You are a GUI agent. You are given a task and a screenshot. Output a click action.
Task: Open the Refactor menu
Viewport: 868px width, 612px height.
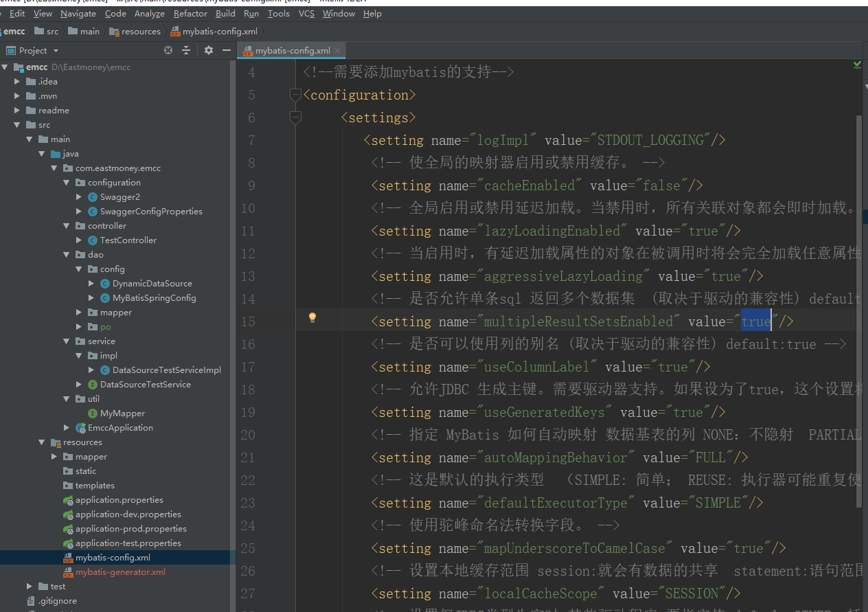[191, 14]
